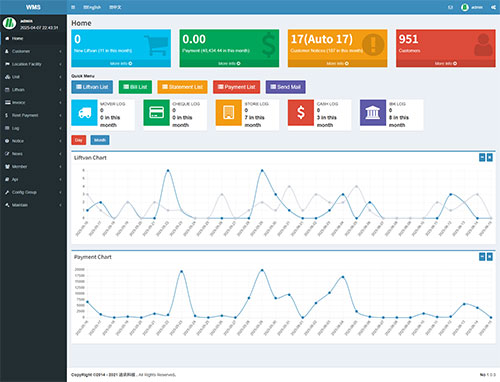The width and height of the screenshot is (500, 382).
Task: Toggle the sidebar with the hamburger icon
Action: tap(73, 7)
